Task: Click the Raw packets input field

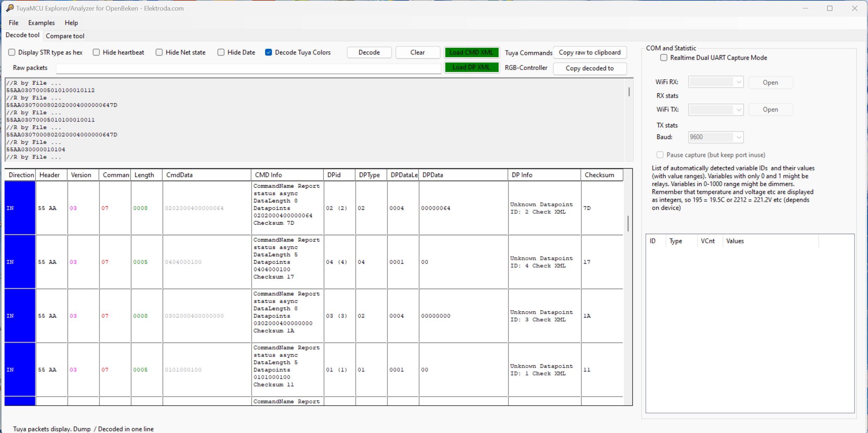Action: (248, 69)
